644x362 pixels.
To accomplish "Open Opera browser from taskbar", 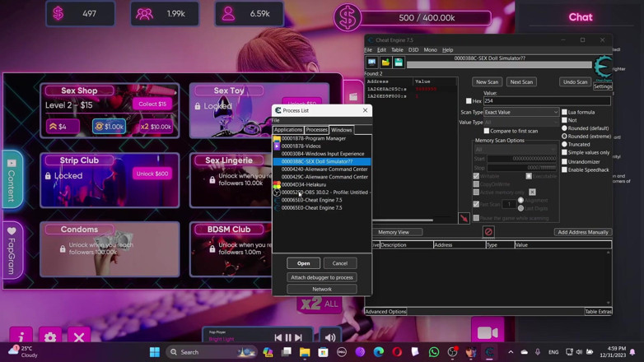I will click(x=397, y=352).
